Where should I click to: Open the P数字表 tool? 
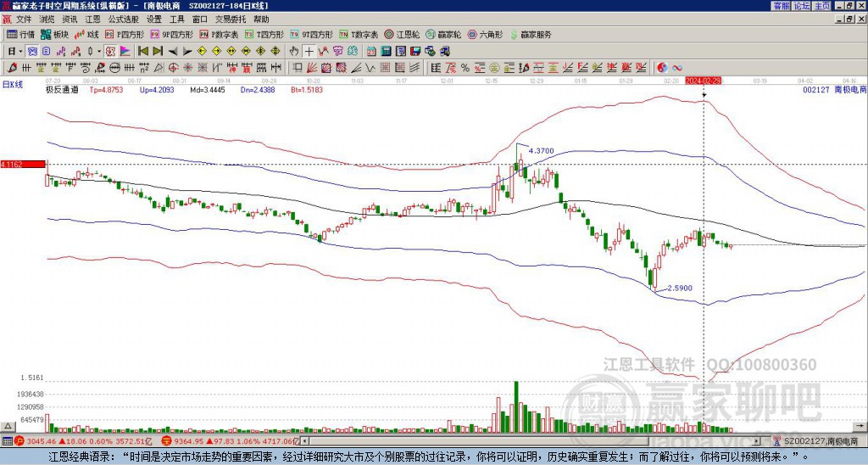pos(219,34)
